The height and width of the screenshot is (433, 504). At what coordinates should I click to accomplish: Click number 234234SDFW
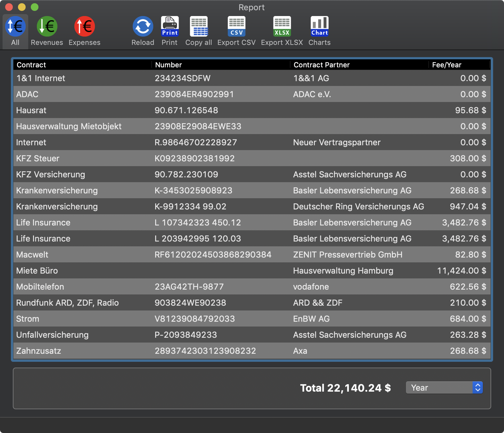pyautogui.click(x=182, y=78)
